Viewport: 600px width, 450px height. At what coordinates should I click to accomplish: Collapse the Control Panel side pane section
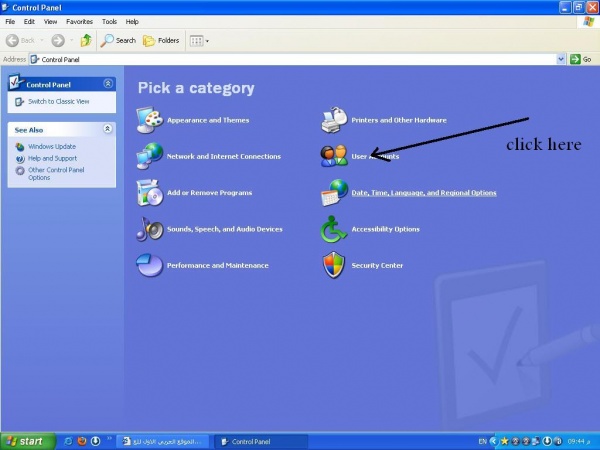point(108,83)
